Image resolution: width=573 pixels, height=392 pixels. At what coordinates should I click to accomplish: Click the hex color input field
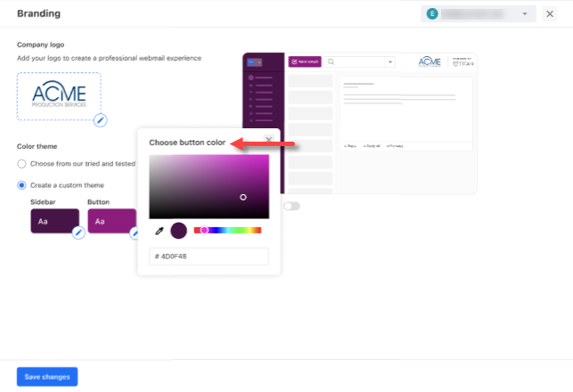[209, 257]
